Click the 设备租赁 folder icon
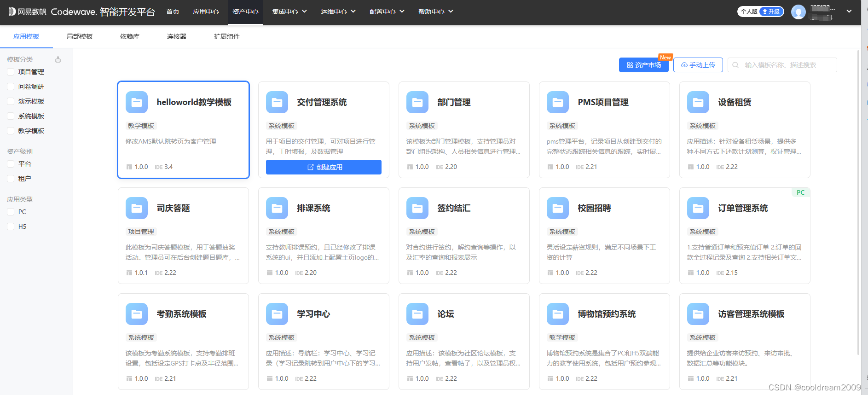The height and width of the screenshot is (395, 868). [x=698, y=102]
